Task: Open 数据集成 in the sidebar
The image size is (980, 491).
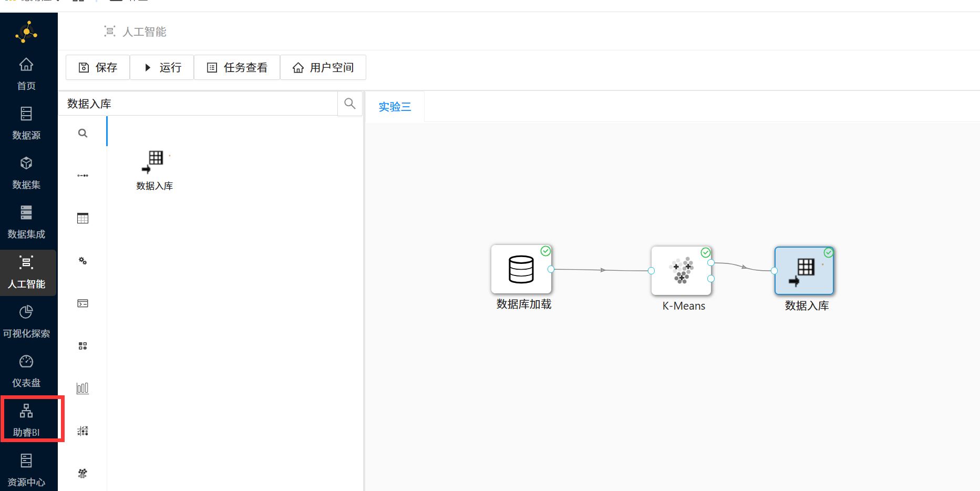Action: point(26,222)
